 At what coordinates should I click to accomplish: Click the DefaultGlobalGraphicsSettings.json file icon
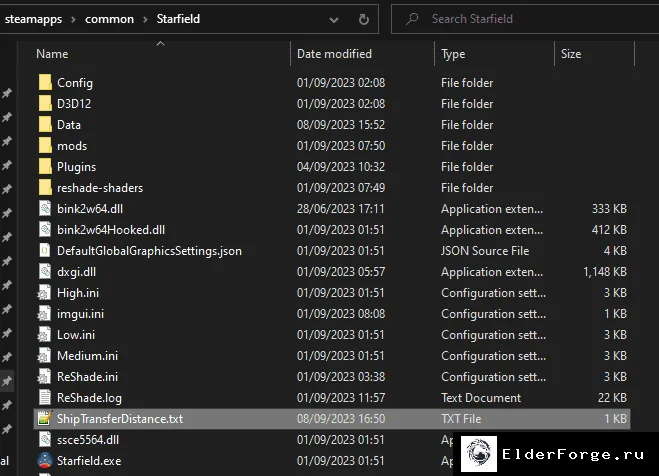click(45, 250)
